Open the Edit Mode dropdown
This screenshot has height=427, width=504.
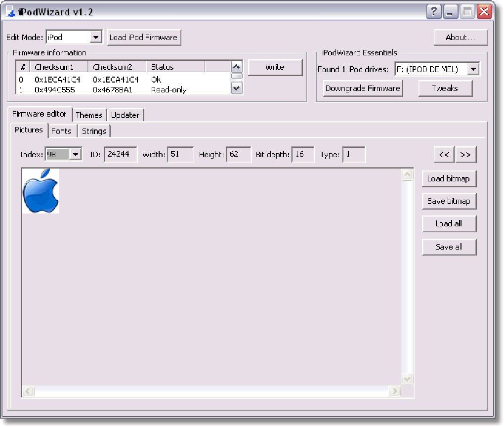click(95, 37)
